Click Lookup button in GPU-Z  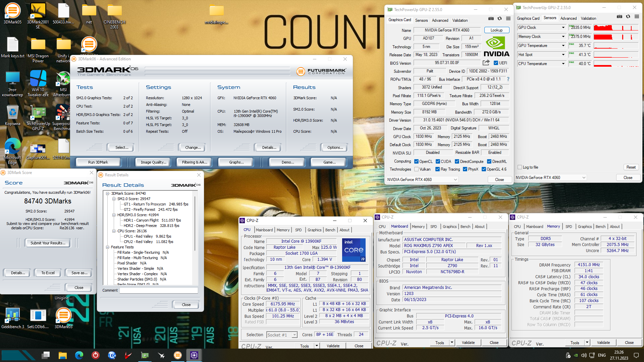click(496, 30)
